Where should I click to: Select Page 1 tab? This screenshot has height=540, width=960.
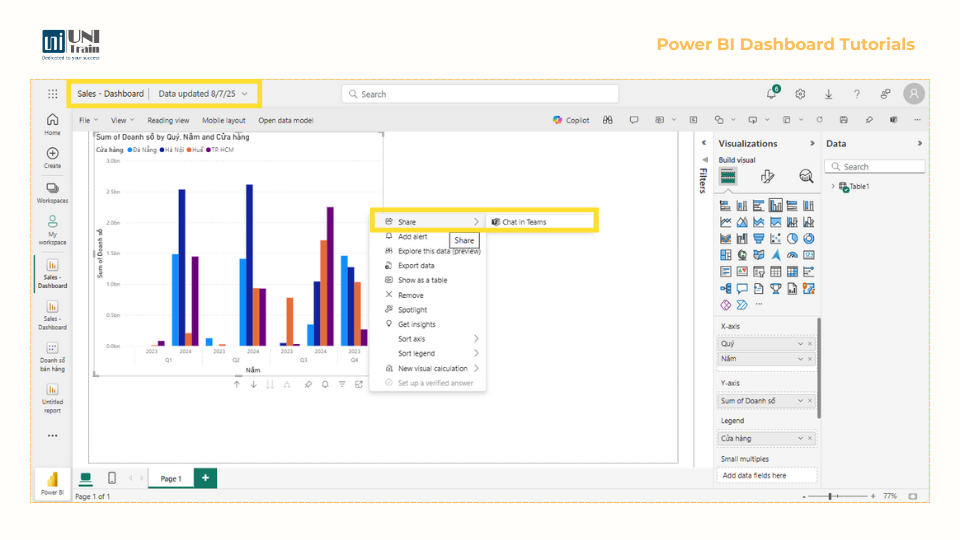171,478
